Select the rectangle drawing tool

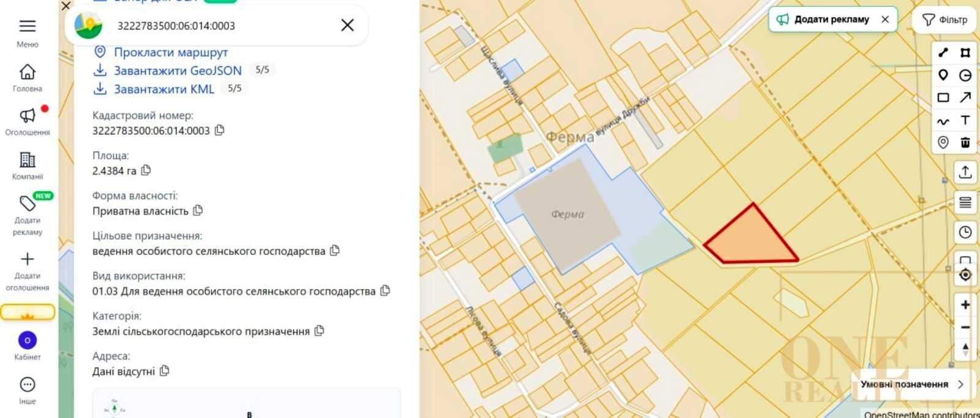[x=943, y=97]
